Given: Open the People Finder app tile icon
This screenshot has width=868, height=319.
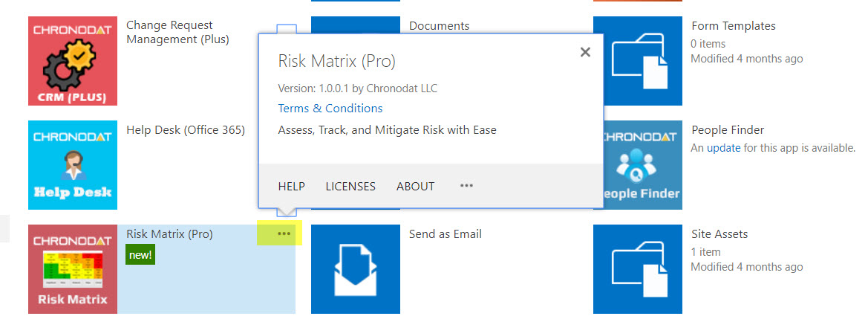Looking at the screenshot, I should click(x=642, y=165).
